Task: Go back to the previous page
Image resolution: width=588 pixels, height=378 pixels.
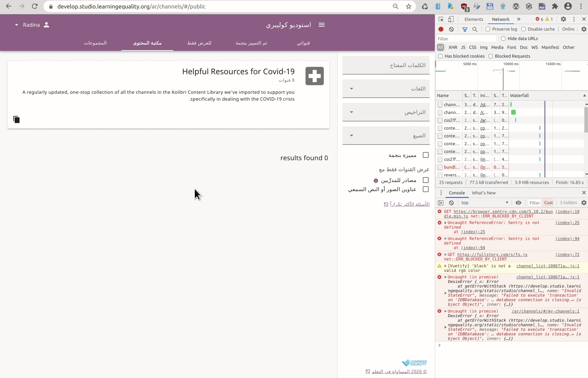Action: click(x=9, y=6)
